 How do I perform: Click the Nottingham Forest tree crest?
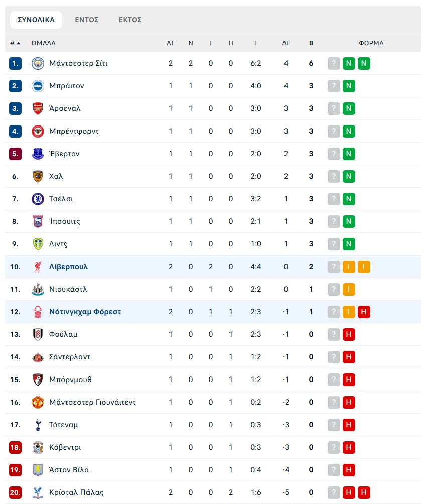click(x=38, y=312)
